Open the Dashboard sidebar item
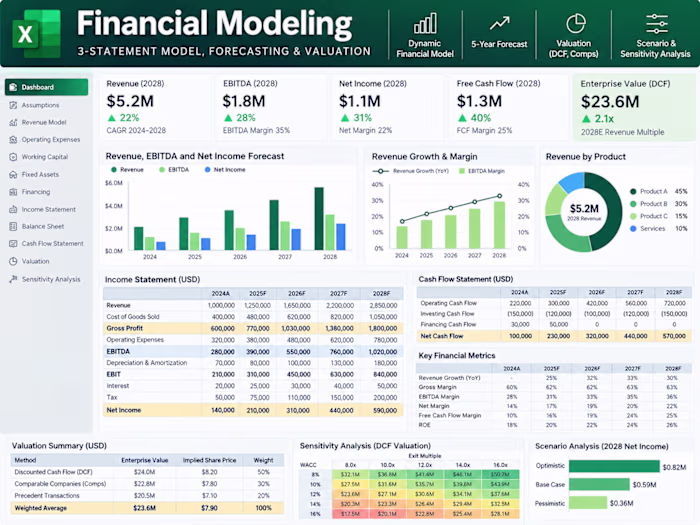 [46, 87]
